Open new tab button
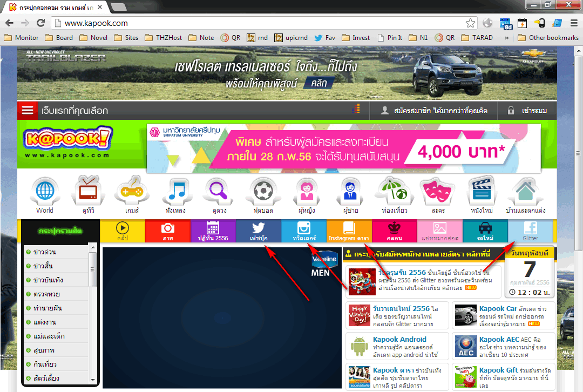 (x=119, y=6)
